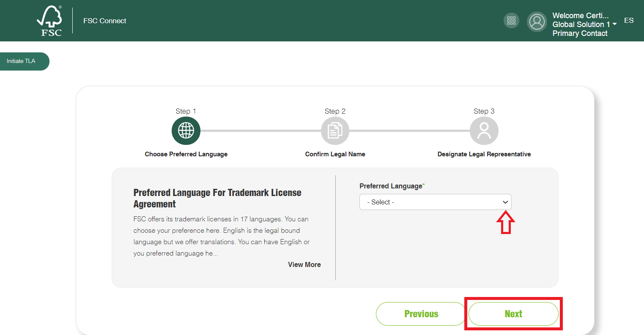This screenshot has height=335, width=644.
Task: Click the Confirm Legal Name step label
Action: tap(335, 154)
